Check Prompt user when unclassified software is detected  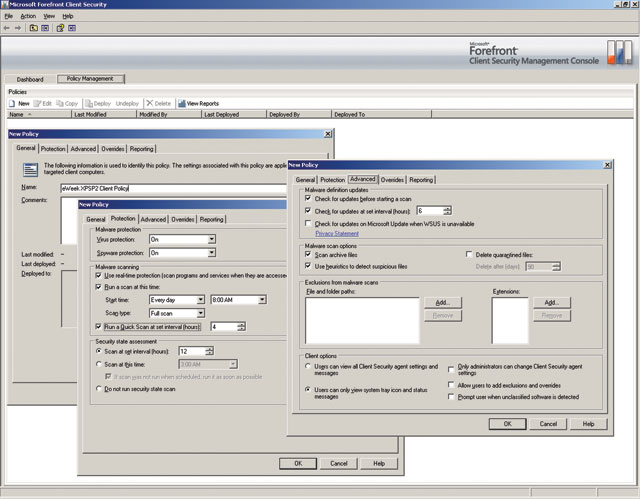click(x=451, y=397)
